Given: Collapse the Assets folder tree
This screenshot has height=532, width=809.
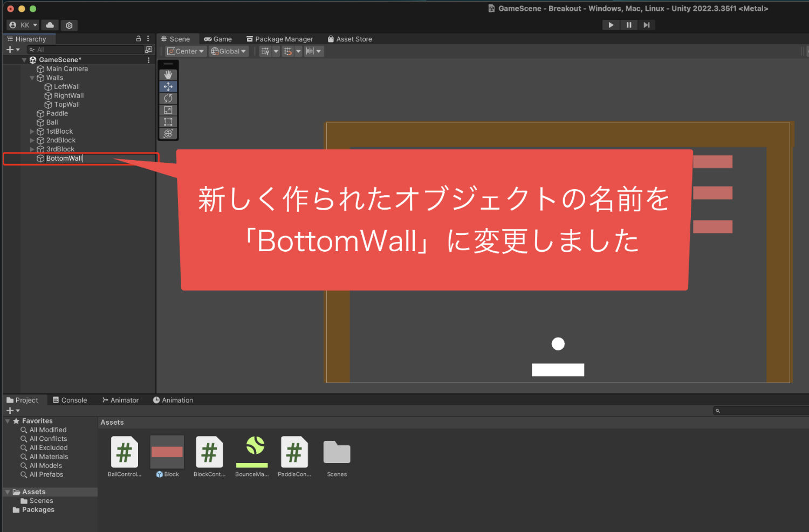Looking at the screenshot, I should (x=8, y=492).
